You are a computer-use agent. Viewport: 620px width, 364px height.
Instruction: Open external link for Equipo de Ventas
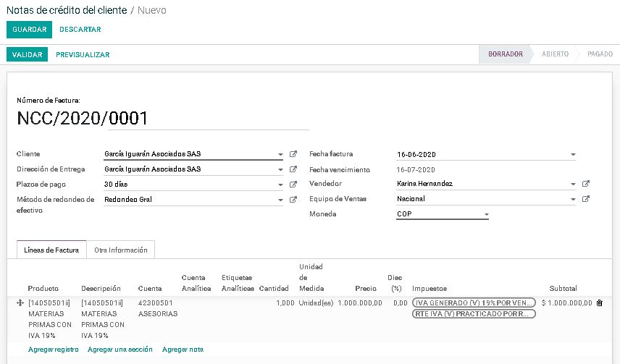point(586,199)
